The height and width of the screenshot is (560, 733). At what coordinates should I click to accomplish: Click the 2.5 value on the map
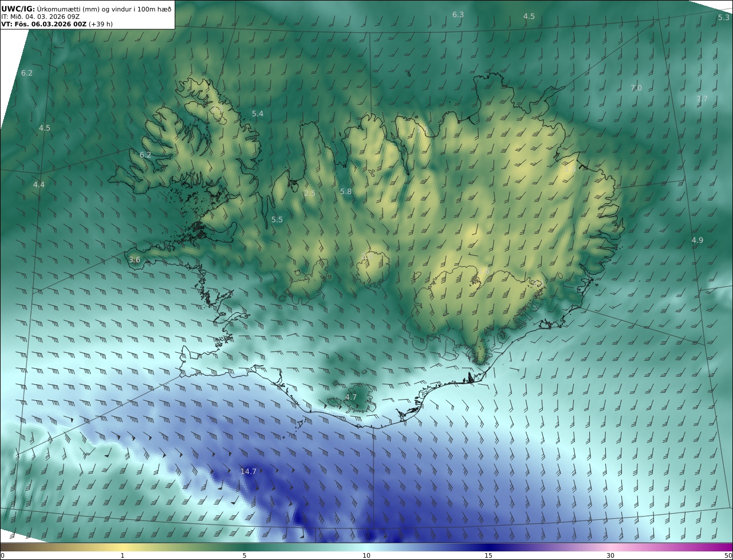click(x=309, y=194)
